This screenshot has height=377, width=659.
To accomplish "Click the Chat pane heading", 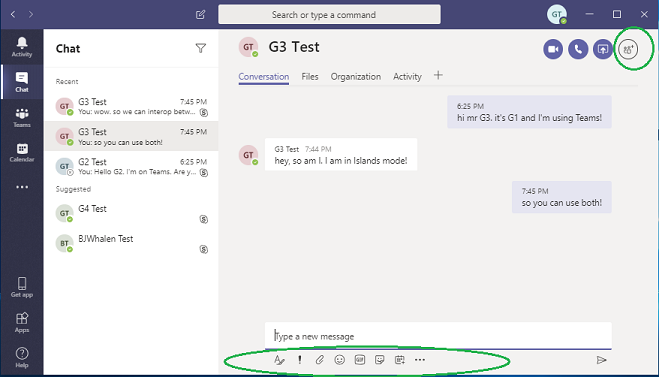I will (x=68, y=49).
